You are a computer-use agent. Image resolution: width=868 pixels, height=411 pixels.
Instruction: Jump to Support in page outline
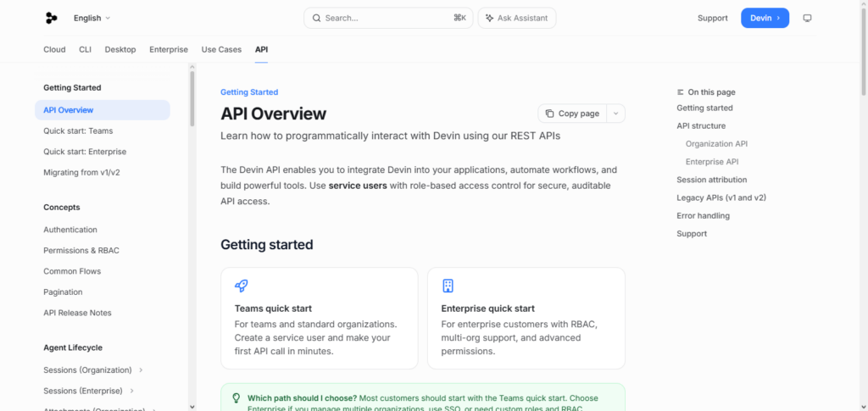pyautogui.click(x=692, y=233)
